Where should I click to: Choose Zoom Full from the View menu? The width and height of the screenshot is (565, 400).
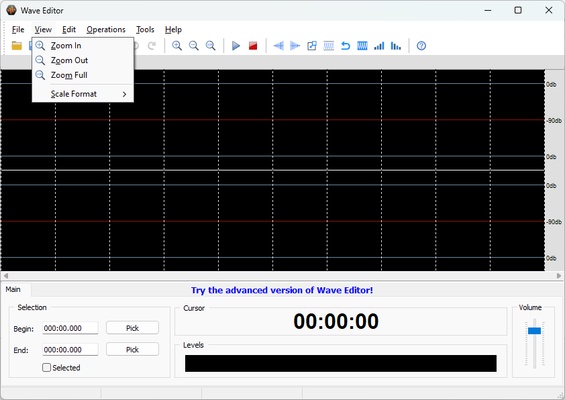(x=83, y=75)
